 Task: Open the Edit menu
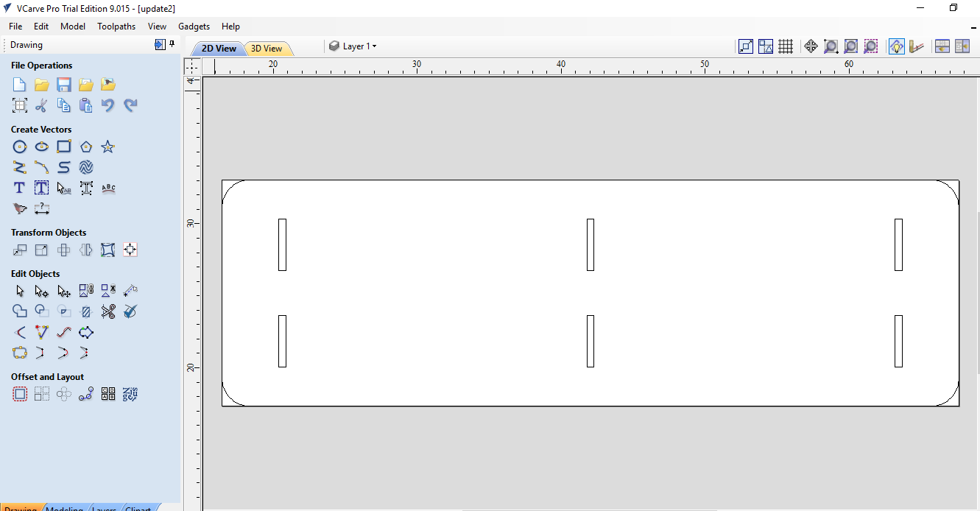(x=41, y=26)
